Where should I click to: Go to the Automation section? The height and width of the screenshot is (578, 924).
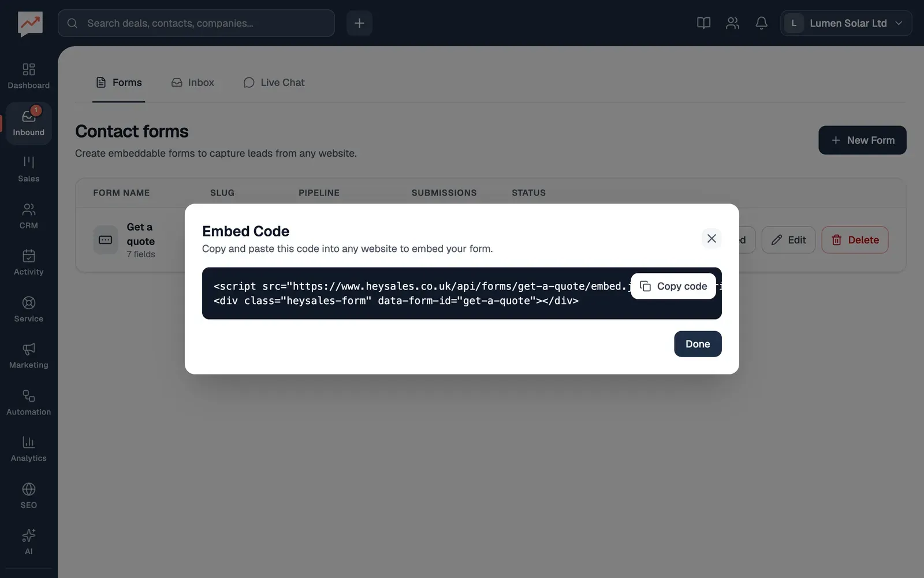[x=28, y=402]
